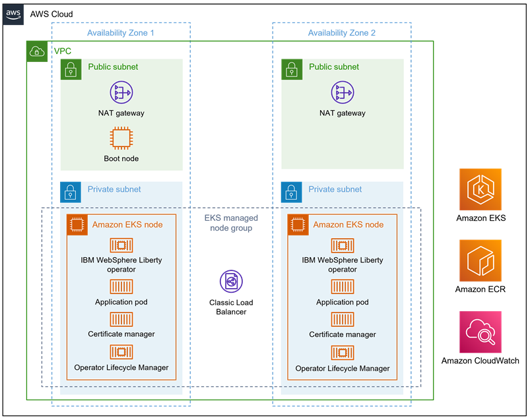Select the Application pod icon in Zone 2
The height and width of the screenshot is (420, 528).
(x=342, y=287)
